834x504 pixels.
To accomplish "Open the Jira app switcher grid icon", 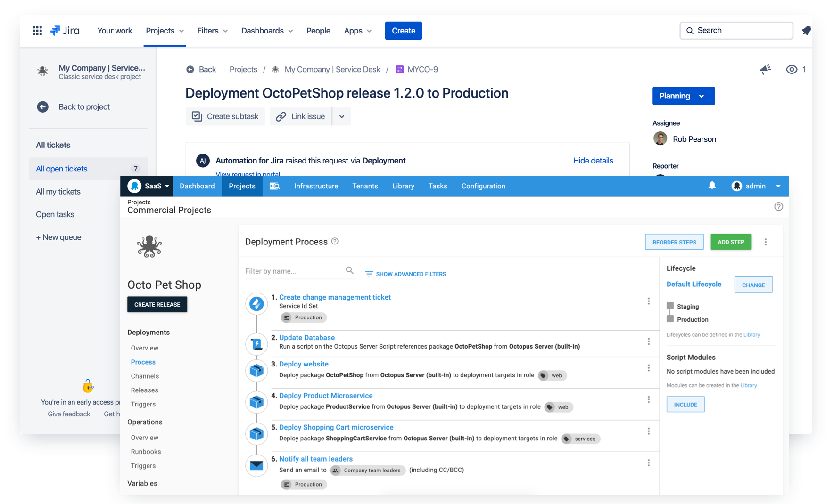I will [x=37, y=30].
